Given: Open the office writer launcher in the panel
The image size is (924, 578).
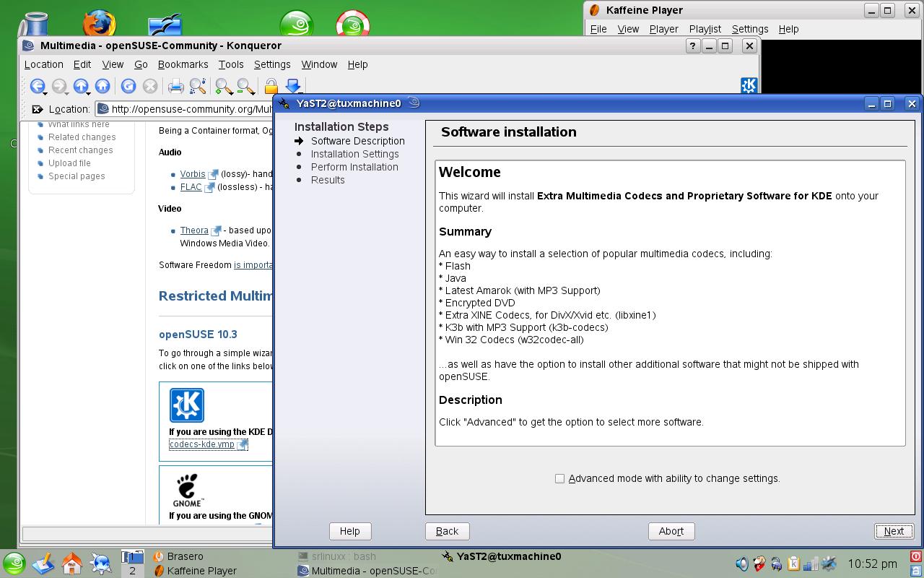Looking at the screenshot, I should [43, 564].
